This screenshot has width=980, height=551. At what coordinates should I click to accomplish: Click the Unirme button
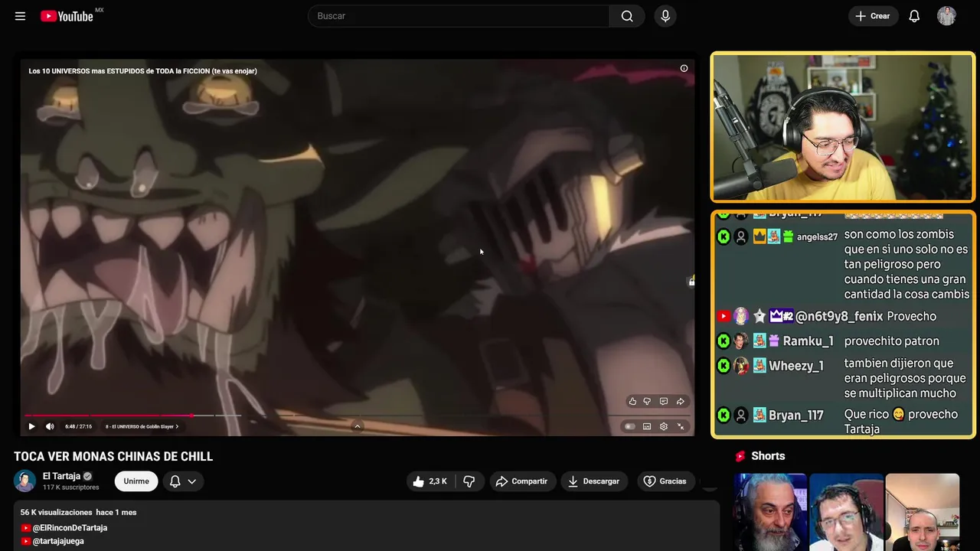pyautogui.click(x=136, y=481)
